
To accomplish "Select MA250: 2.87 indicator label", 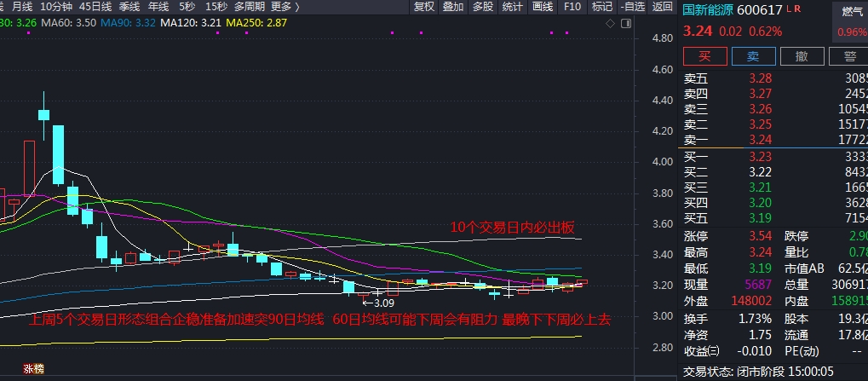I will coord(256,23).
